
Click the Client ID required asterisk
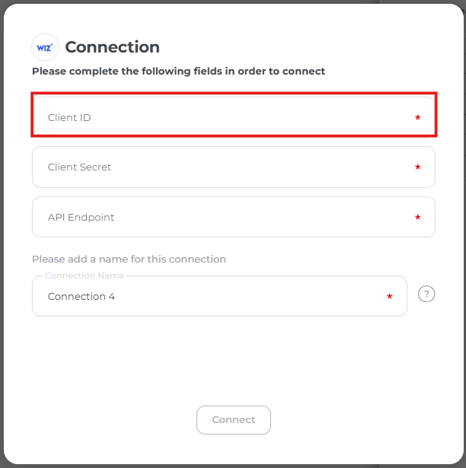coord(418,117)
